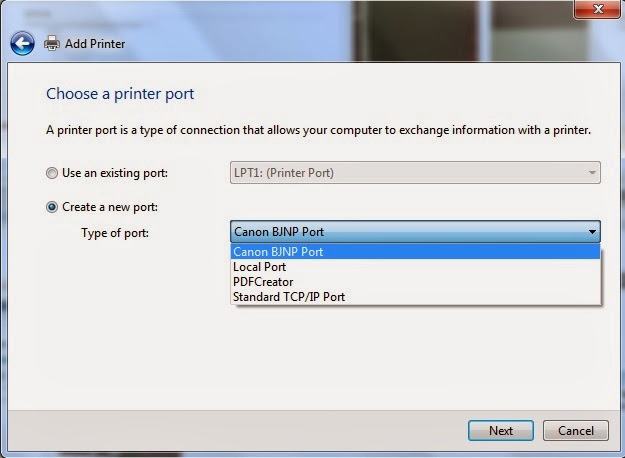Screen dimensions: 625x458
Task: Click the 'Use an existing port' label
Action: pyautogui.click(x=115, y=173)
